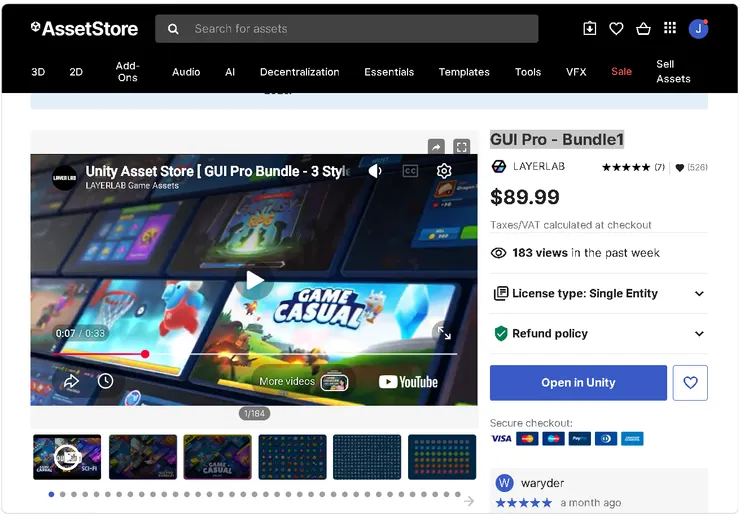Open the shopping cart basket icon
The image size is (740, 514).
point(643,29)
